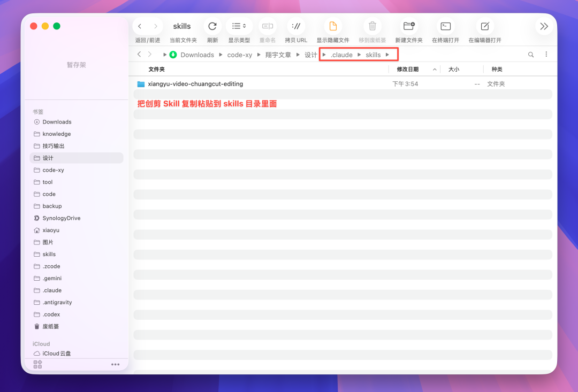Click the sidebar bottom ellipsis icon
Viewport: 578px width, 392px height.
point(116,364)
